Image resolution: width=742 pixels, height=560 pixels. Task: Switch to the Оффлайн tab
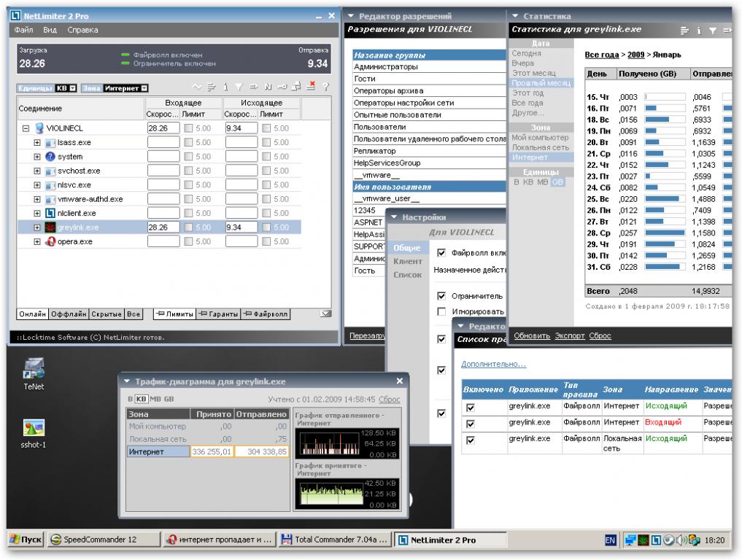69,314
